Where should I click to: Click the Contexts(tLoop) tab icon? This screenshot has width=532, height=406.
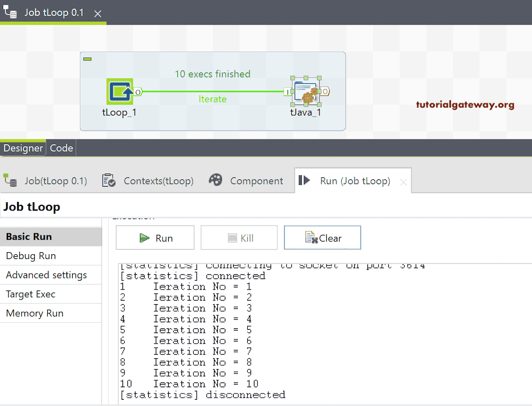coord(108,180)
